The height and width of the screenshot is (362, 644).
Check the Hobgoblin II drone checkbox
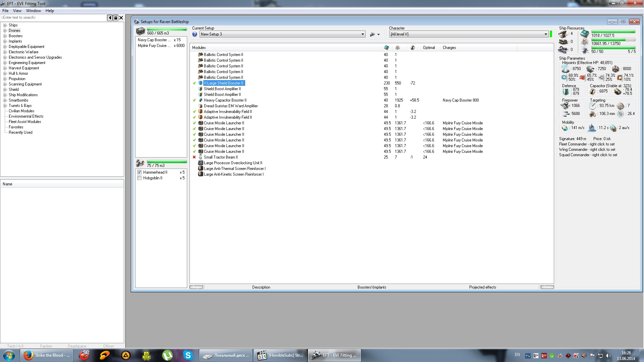pyautogui.click(x=140, y=178)
